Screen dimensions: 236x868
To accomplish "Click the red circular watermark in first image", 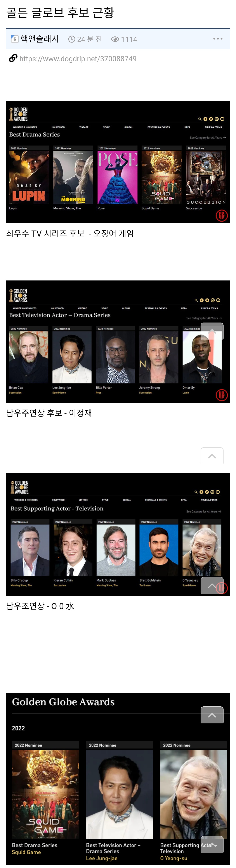I will 222,215.
